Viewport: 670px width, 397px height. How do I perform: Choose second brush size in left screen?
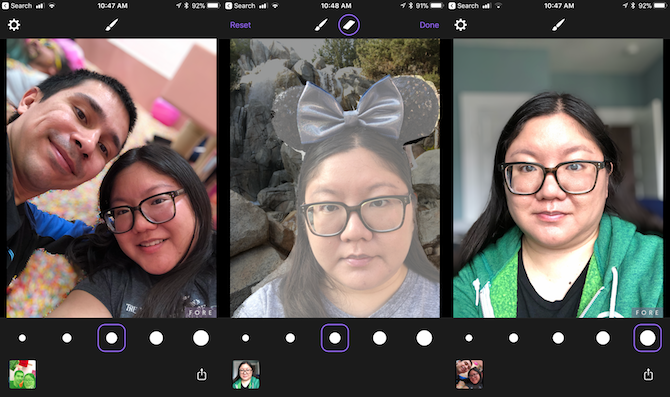coord(67,338)
